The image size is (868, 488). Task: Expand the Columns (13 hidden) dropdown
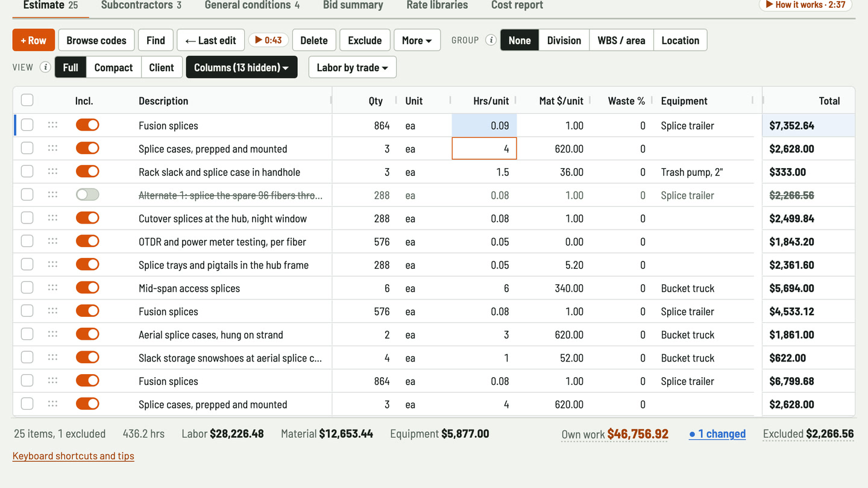[x=242, y=67]
